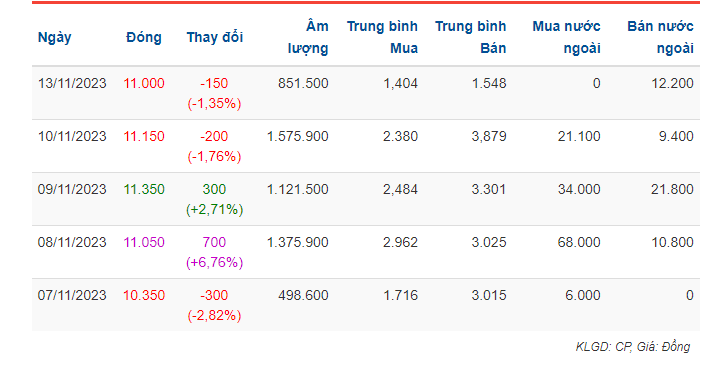706x365 pixels.
Task: Click the Thay đổi column header
Action: click(215, 37)
